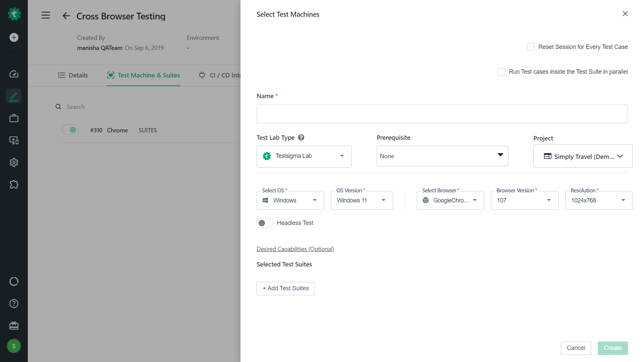Viewport: 644px width, 362px height.
Task: Click the Create button
Action: click(613, 348)
